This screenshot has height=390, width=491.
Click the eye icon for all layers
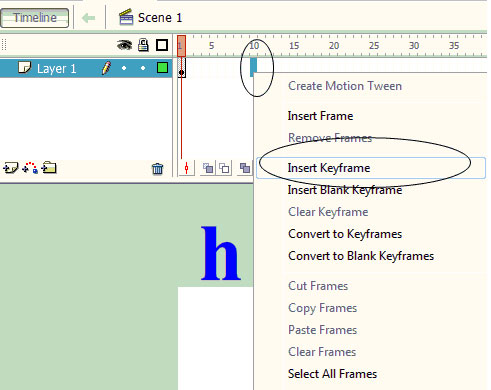[x=124, y=45]
